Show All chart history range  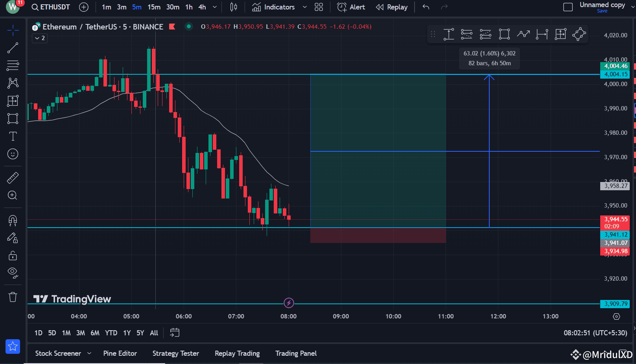pyautogui.click(x=154, y=333)
